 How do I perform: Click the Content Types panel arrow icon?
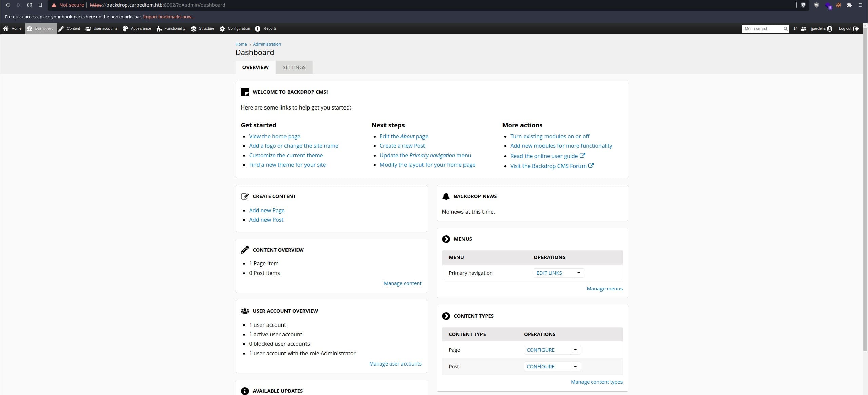tap(446, 316)
